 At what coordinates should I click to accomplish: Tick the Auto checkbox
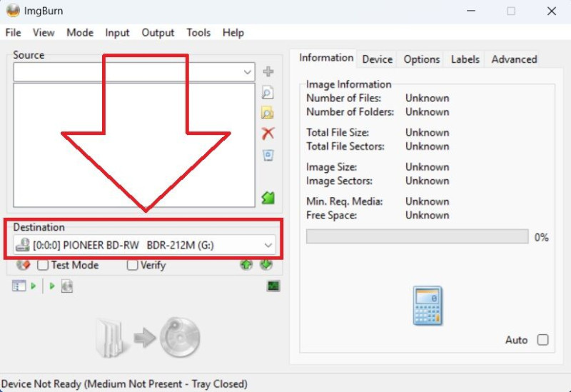coord(542,340)
